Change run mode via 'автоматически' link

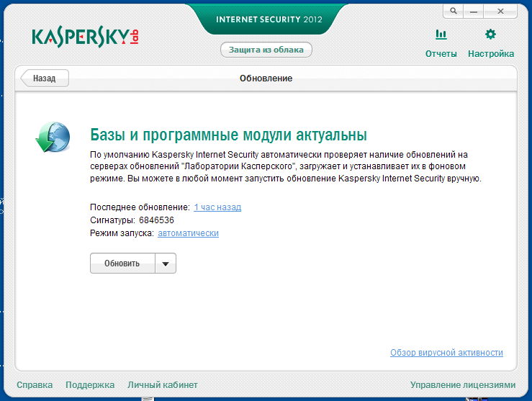[x=189, y=233]
